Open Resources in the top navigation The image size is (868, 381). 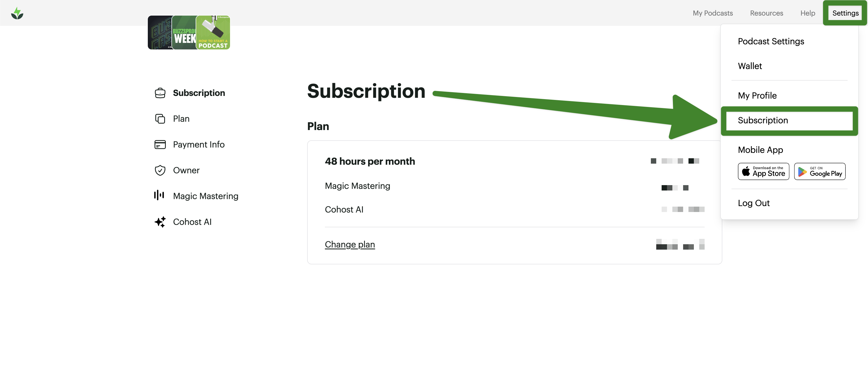tap(766, 13)
